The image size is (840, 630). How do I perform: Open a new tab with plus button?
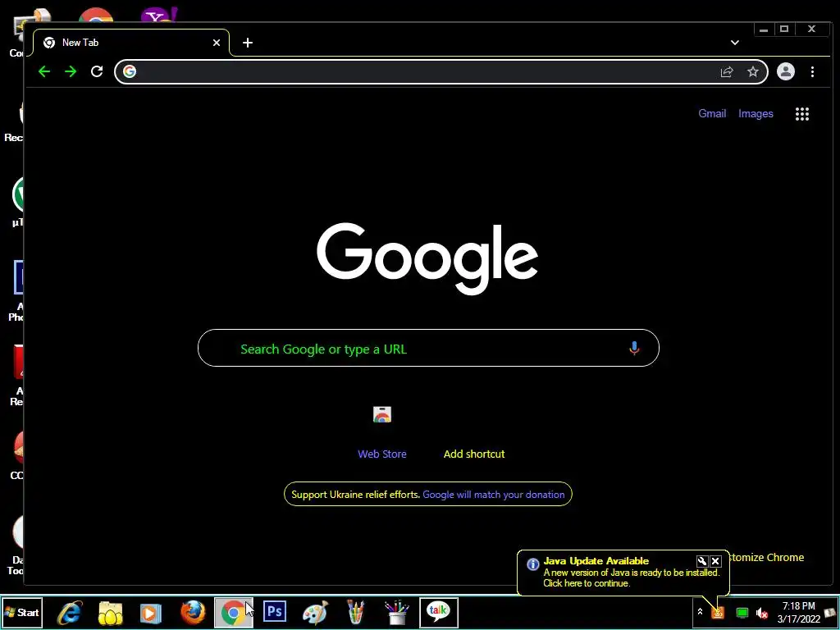pyautogui.click(x=248, y=43)
